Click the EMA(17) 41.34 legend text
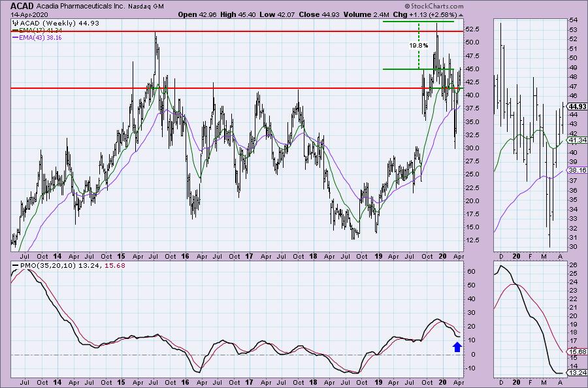The image size is (588, 388). click(41, 30)
